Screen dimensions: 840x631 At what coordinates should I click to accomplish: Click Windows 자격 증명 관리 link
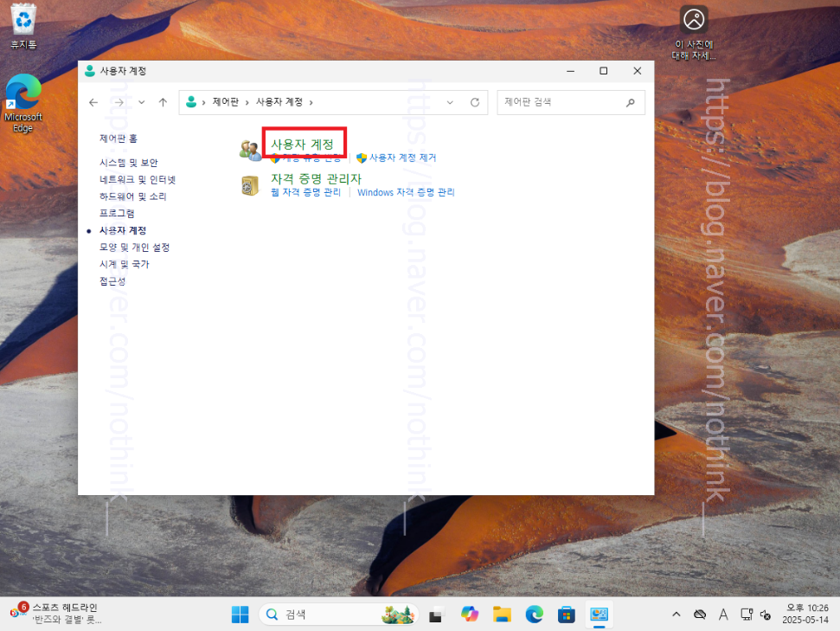click(x=406, y=192)
